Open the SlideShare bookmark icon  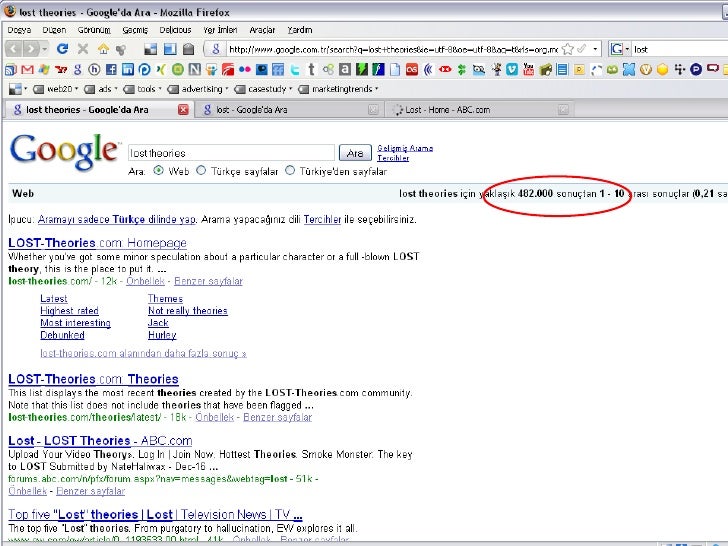(x=211, y=70)
